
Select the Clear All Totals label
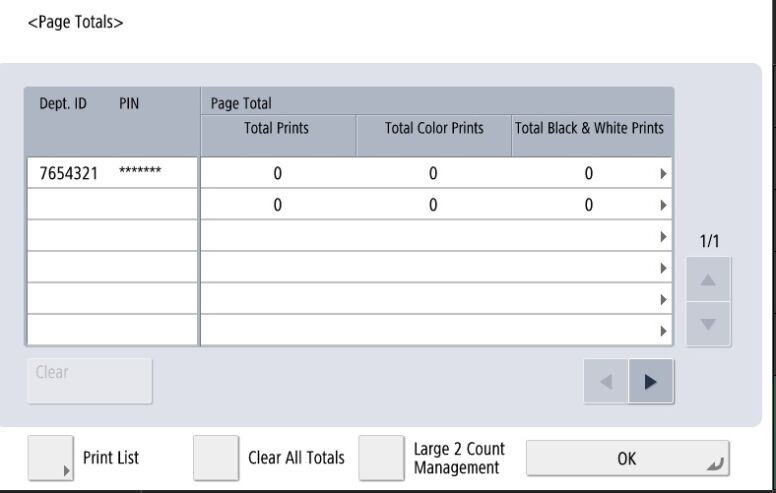click(296, 458)
